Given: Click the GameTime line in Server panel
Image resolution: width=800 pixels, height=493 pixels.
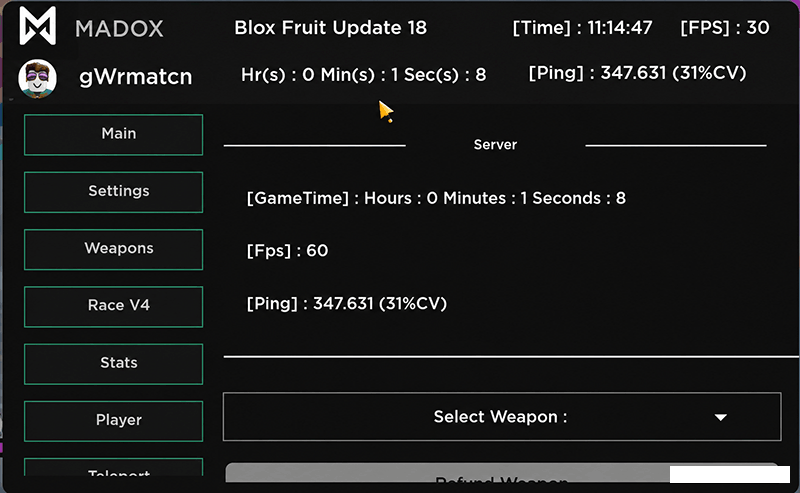Looking at the screenshot, I should click(x=436, y=198).
